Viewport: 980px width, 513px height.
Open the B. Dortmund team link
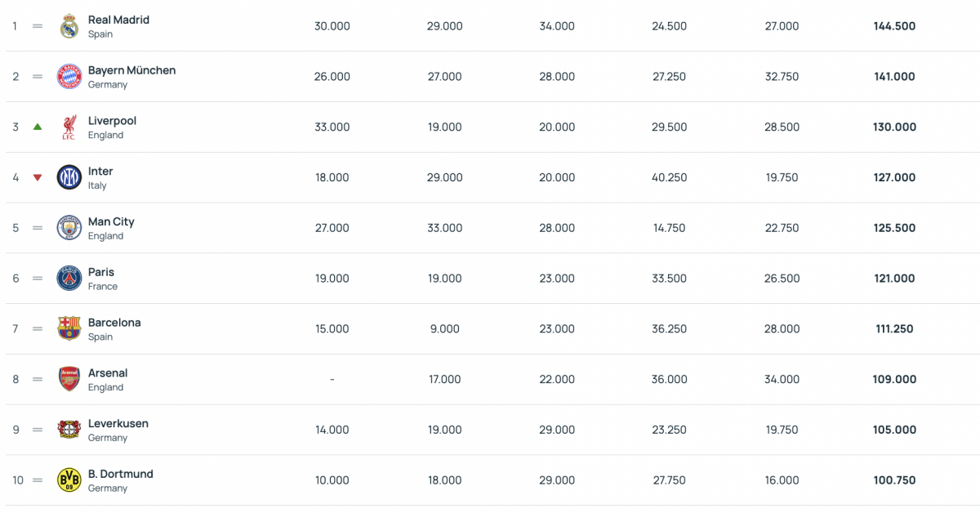120,474
